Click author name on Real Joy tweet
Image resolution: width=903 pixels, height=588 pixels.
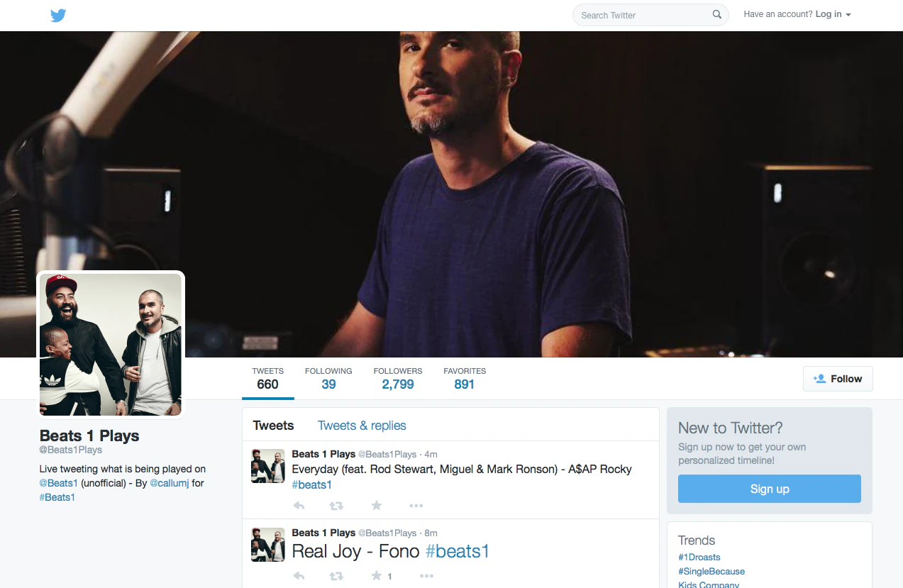click(x=323, y=533)
